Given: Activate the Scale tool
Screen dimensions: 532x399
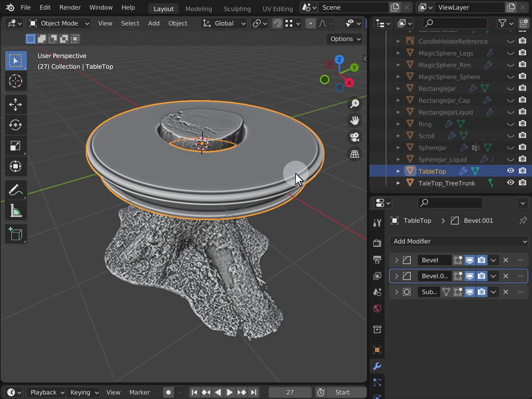Looking at the screenshot, I should 16,146.
